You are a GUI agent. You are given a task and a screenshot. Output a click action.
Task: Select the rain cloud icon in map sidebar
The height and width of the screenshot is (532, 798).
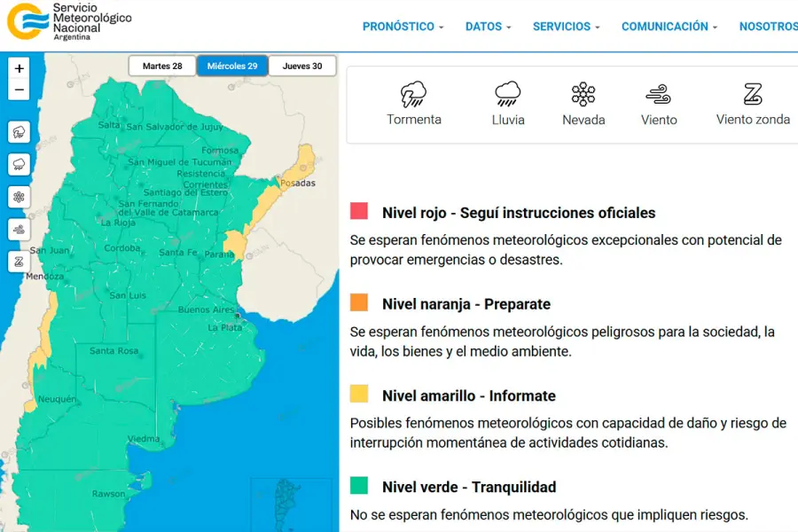tap(19, 164)
